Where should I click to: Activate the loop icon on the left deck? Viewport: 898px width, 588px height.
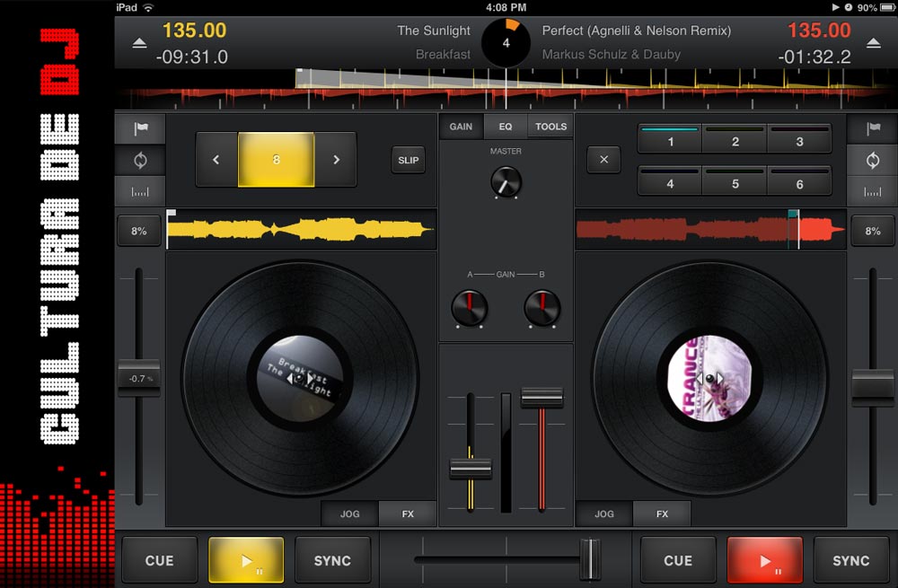(x=139, y=159)
